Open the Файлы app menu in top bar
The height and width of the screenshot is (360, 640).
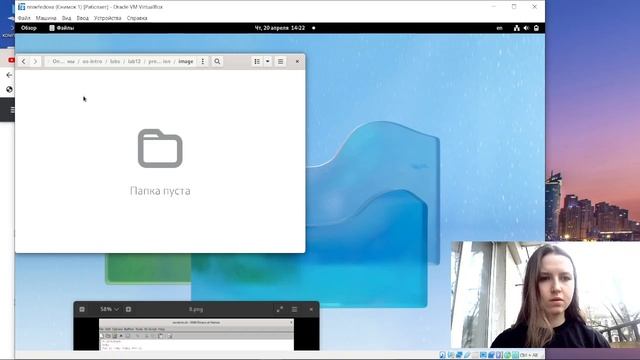tap(62, 28)
